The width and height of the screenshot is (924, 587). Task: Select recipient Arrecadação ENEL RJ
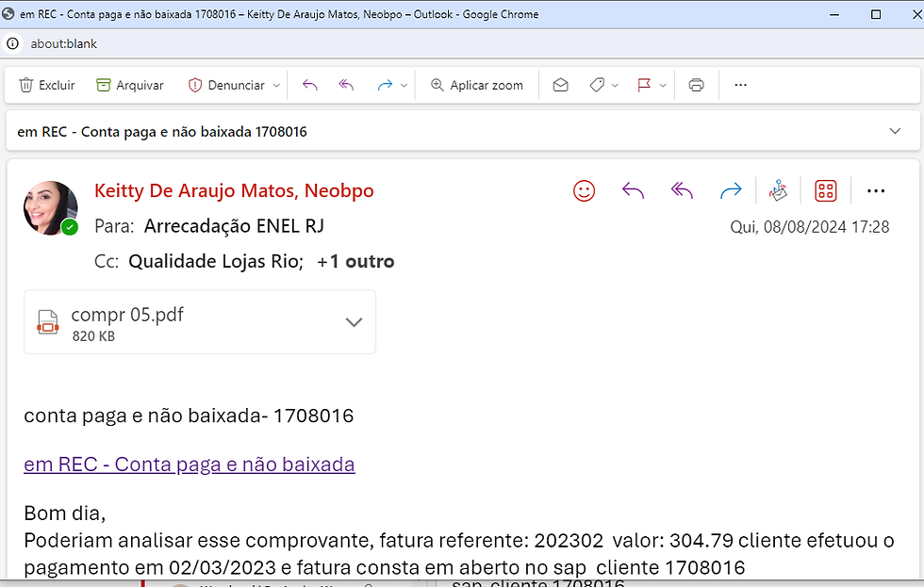(234, 226)
